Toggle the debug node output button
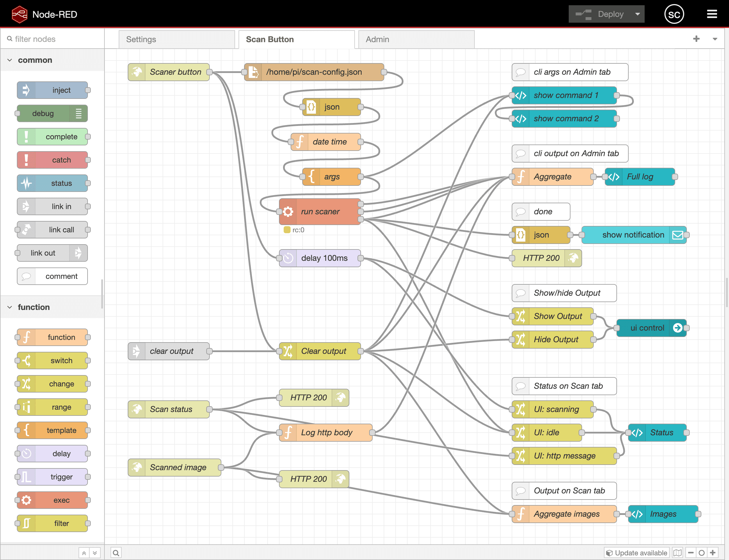729x560 pixels. (79, 114)
